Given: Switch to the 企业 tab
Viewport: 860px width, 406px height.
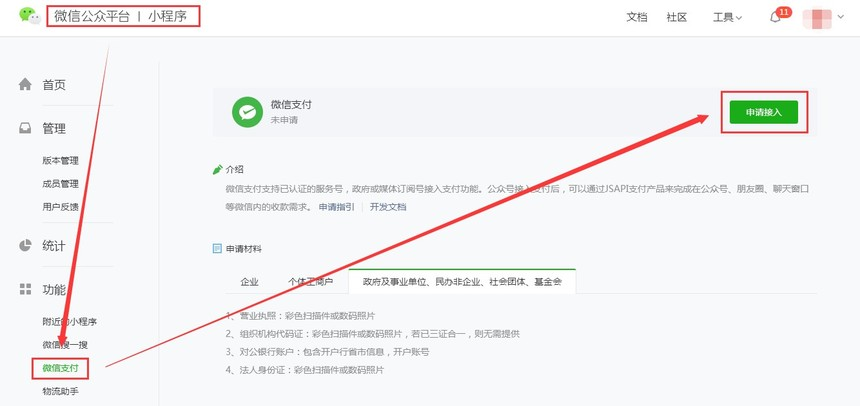Looking at the screenshot, I should pyautogui.click(x=250, y=282).
